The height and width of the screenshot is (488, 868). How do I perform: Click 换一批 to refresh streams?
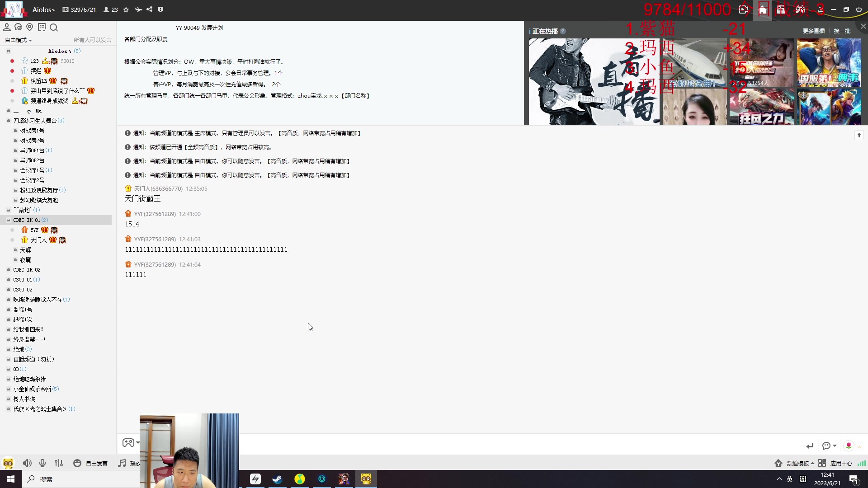click(x=842, y=31)
